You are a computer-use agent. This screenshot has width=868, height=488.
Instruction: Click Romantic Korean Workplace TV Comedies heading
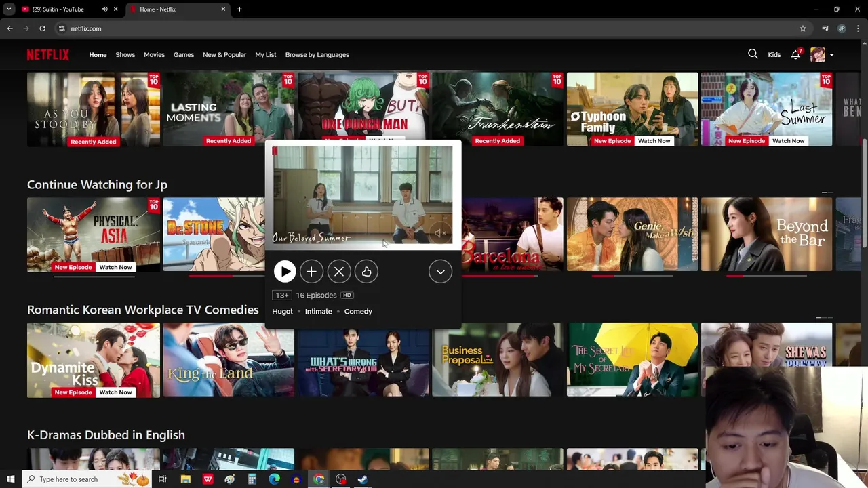[143, 310]
